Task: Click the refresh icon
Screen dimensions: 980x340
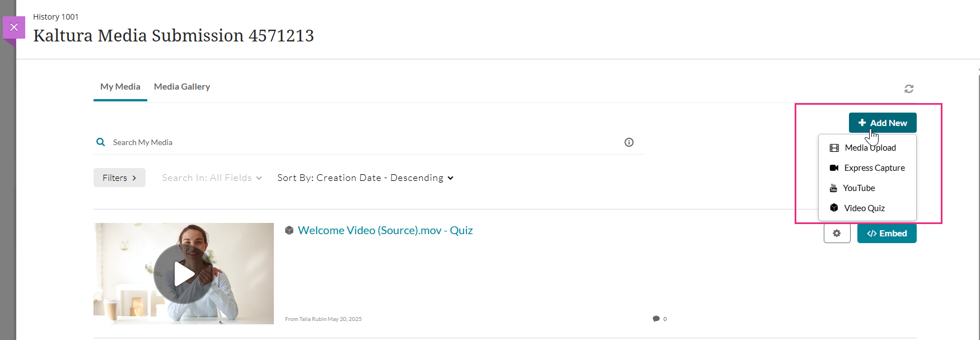Action: (908, 89)
